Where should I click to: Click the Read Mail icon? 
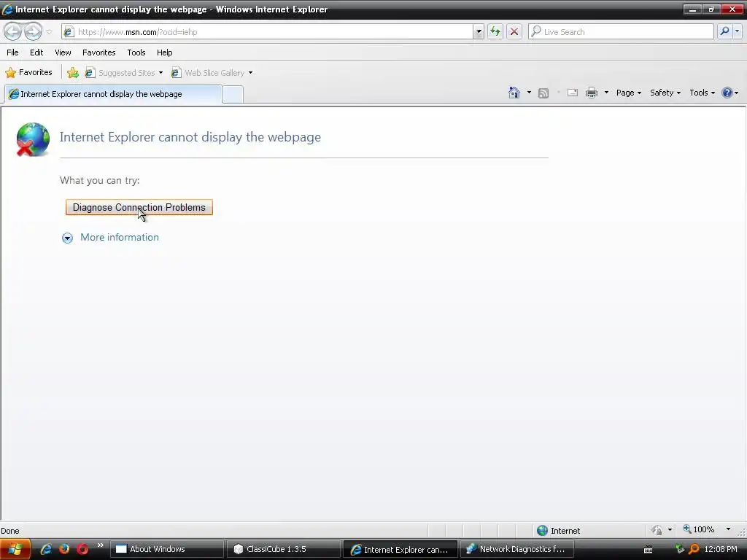coord(573,93)
